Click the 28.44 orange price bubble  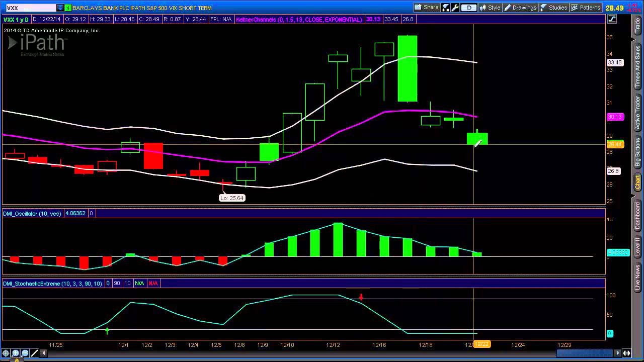(x=615, y=145)
